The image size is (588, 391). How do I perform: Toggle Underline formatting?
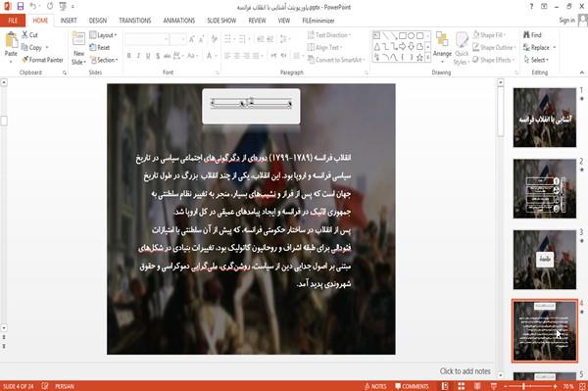tap(148, 56)
